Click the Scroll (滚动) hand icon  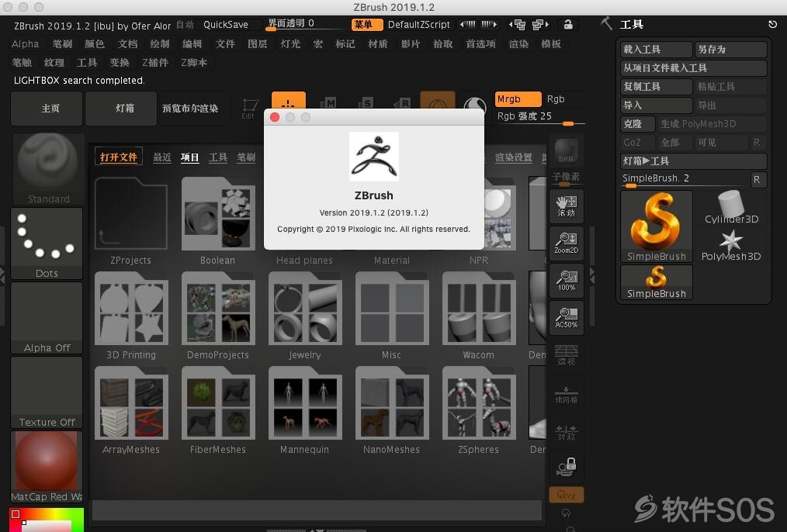(x=566, y=206)
